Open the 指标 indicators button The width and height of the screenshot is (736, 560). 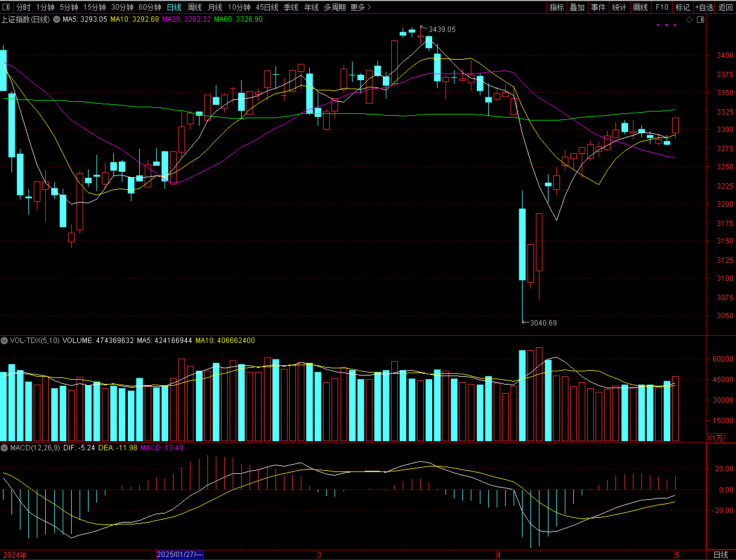[x=556, y=7]
